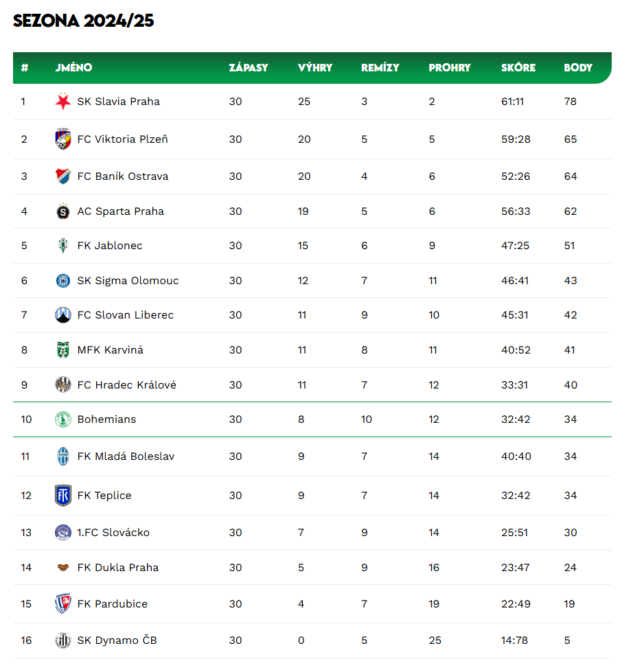Click the VÝHRY column header

pyautogui.click(x=315, y=68)
